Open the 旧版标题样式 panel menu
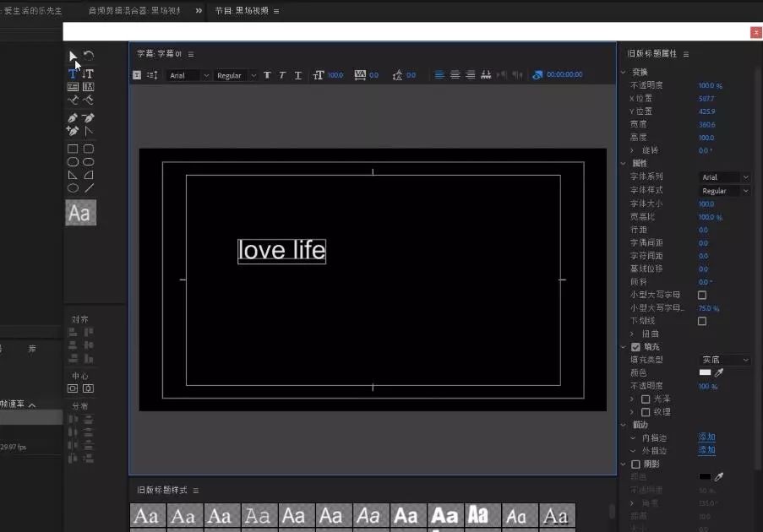This screenshot has height=532, width=763. click(196, 490)
